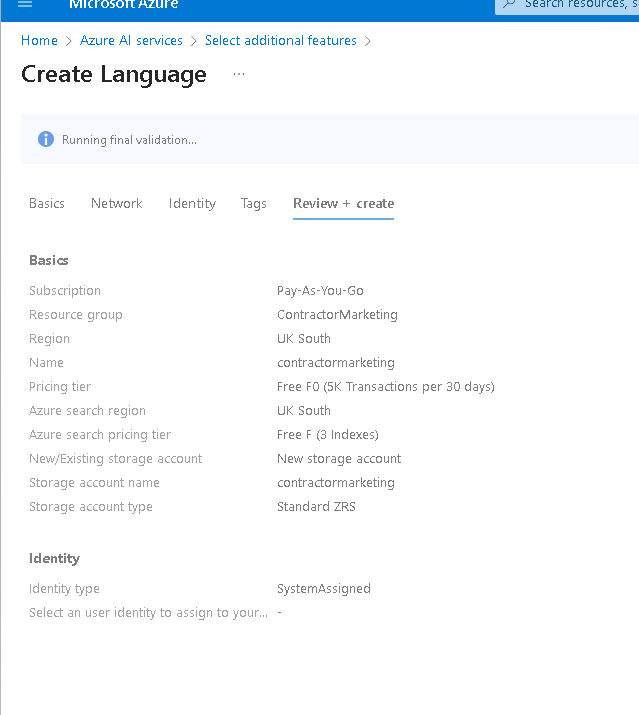Open Azure AI services breadcrumb
This screenshot has height=715, width=639.
click(131, 41)
